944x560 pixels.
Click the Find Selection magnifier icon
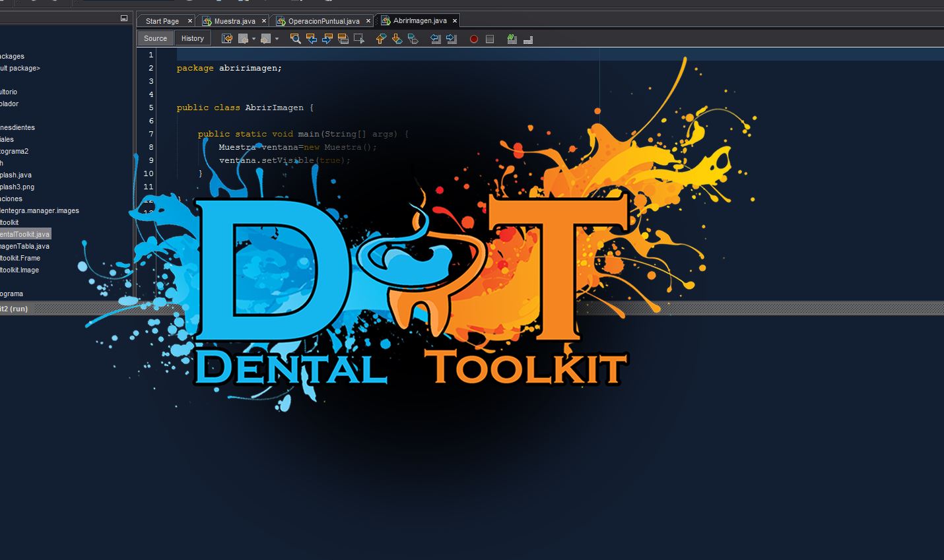(x=295, y=38)
